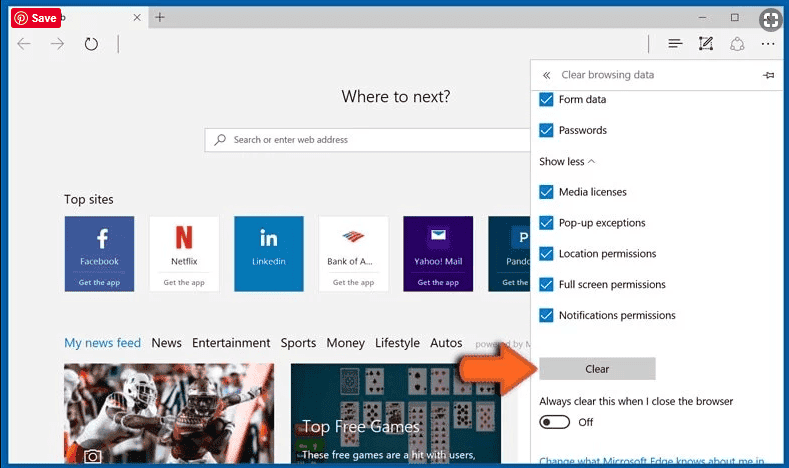Click the Make a Web Note icon
The height and width of the screenshot is (468, 789).
[x=706, y=44]
